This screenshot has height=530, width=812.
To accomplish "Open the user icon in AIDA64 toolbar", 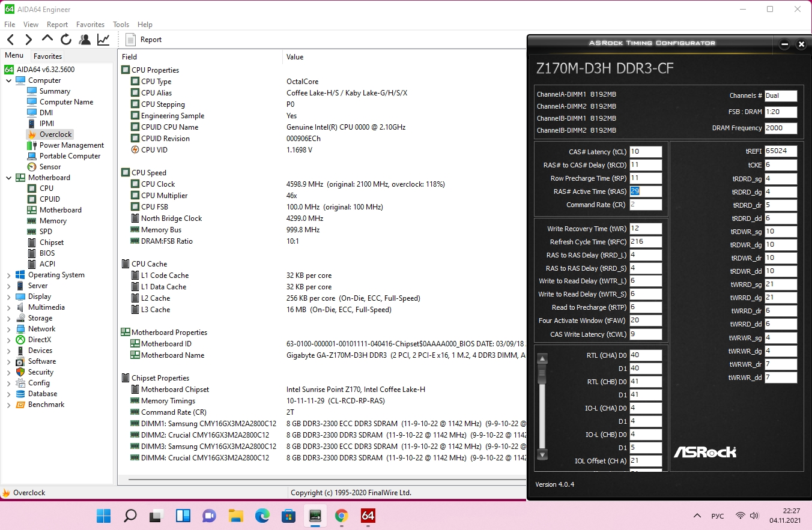I will (x=85, y=40).
